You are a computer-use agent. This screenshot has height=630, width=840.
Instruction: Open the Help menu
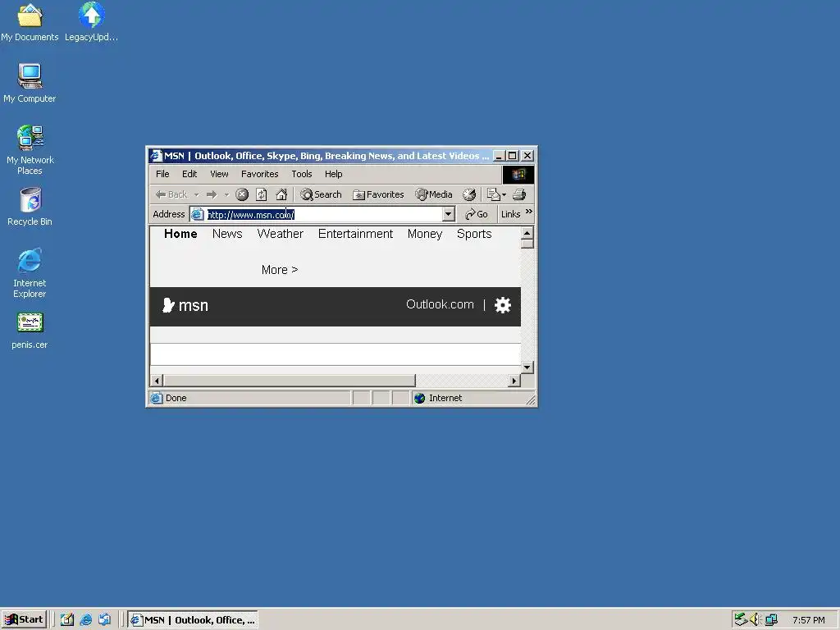(333, 174)
